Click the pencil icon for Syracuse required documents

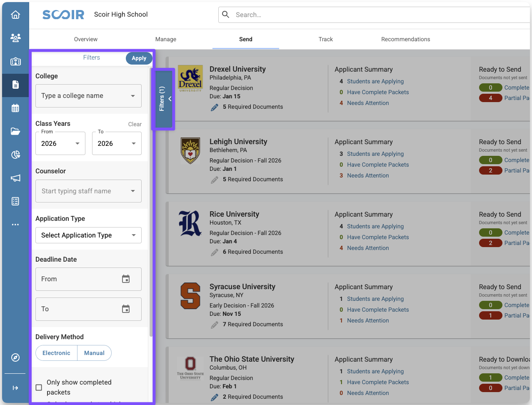tap(215, 325)
